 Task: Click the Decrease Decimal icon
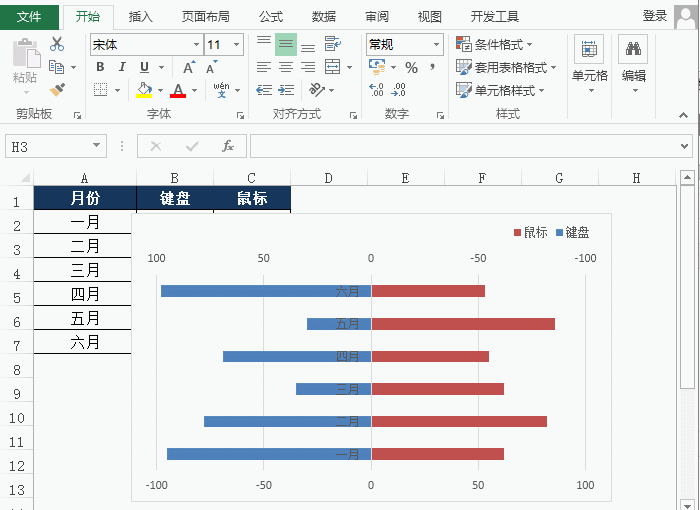[398, 90]
